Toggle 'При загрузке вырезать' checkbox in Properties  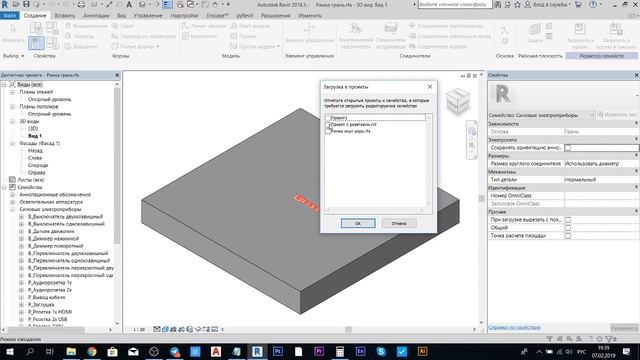click(568, 220)
